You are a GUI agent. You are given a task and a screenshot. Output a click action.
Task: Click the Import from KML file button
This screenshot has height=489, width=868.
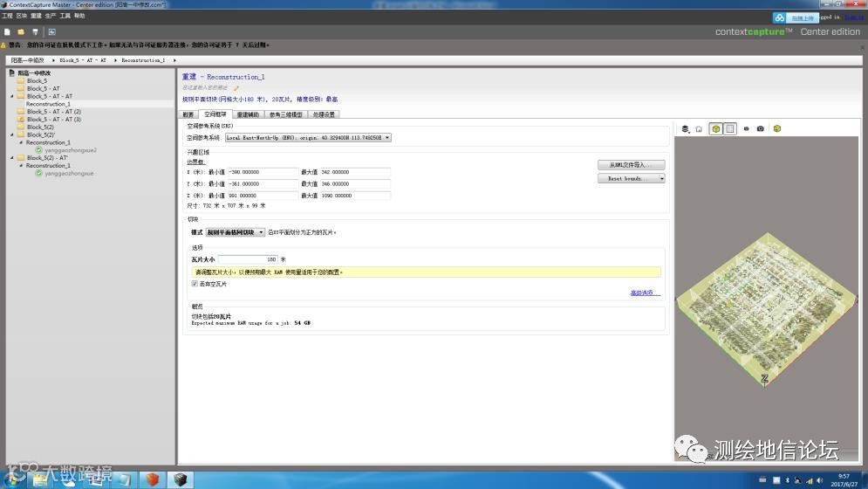[631, 165]
